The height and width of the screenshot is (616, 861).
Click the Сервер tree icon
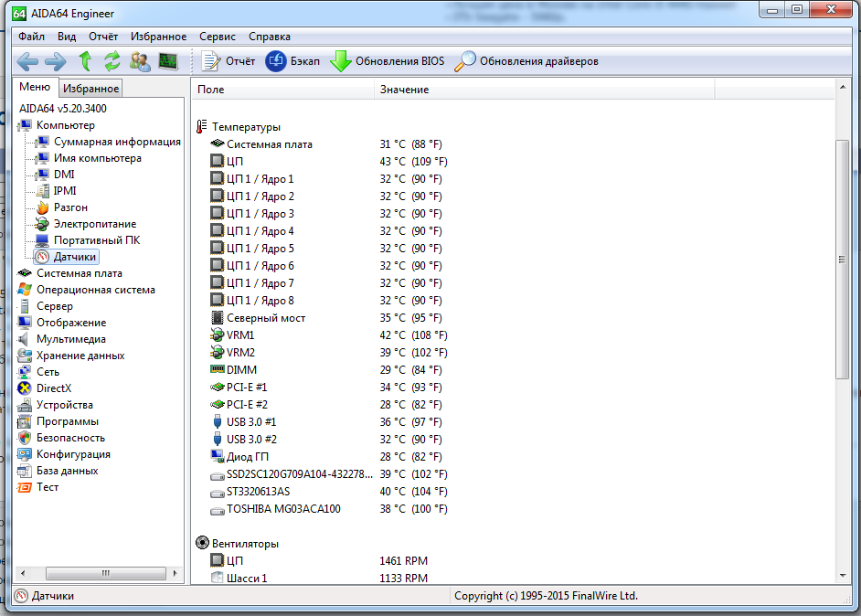[x=25, y=306]
